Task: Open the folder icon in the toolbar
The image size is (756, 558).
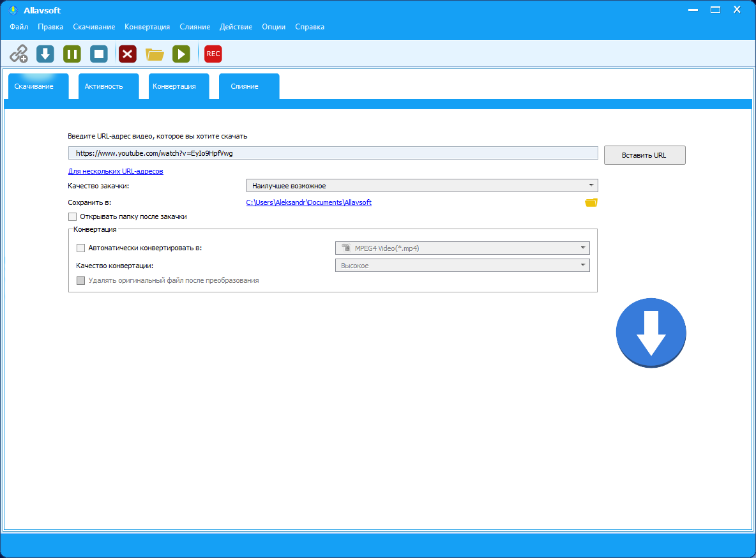Action: pos(155,54)
